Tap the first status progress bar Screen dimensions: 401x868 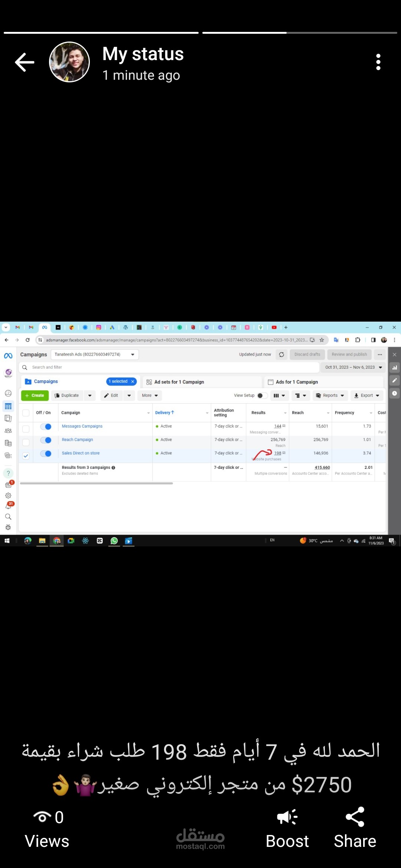point(101,33)
